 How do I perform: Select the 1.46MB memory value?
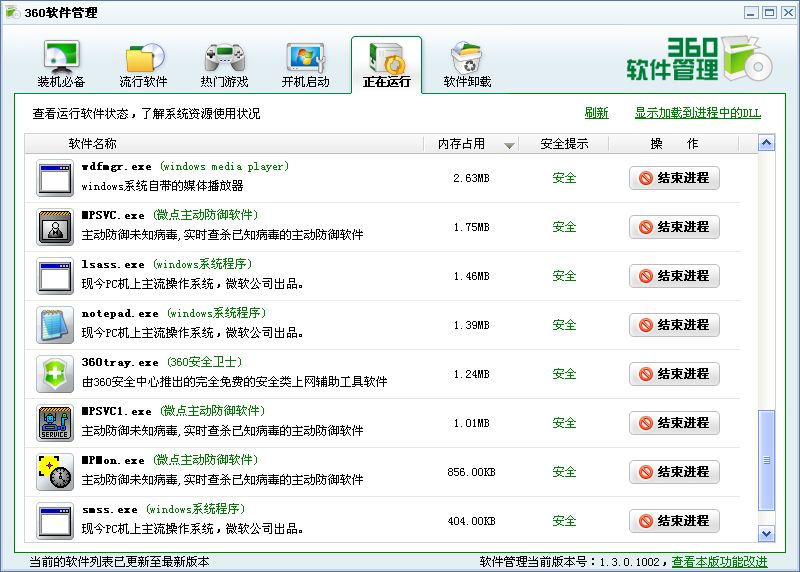click(471, 276)
